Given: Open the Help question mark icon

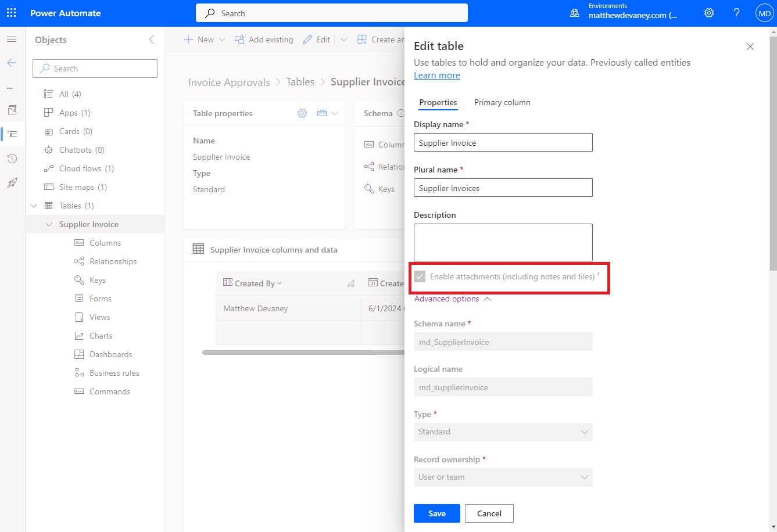Looking at the screenshot, I should pos(736,12).
